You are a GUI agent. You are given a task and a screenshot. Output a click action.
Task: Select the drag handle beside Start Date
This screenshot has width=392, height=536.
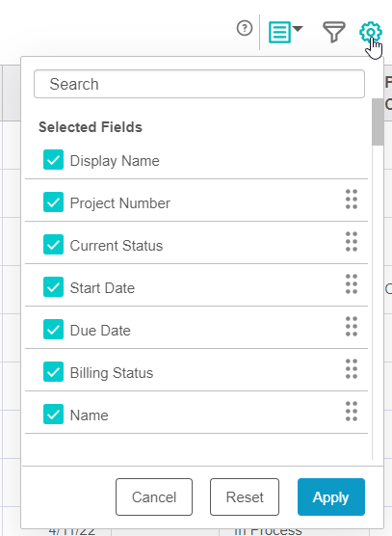point(352,284)
